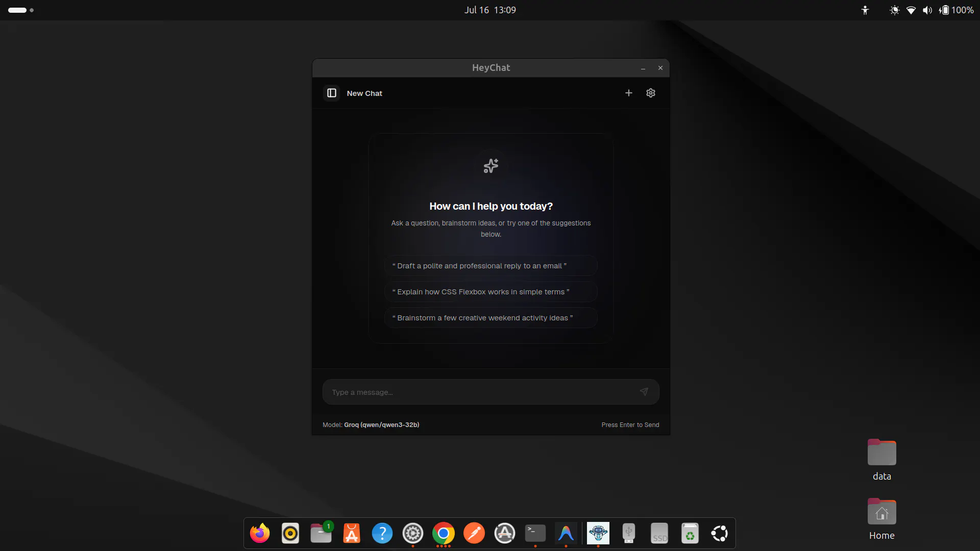
Task: Switch to Google Chrome in the dock
Action: (444, 534)
